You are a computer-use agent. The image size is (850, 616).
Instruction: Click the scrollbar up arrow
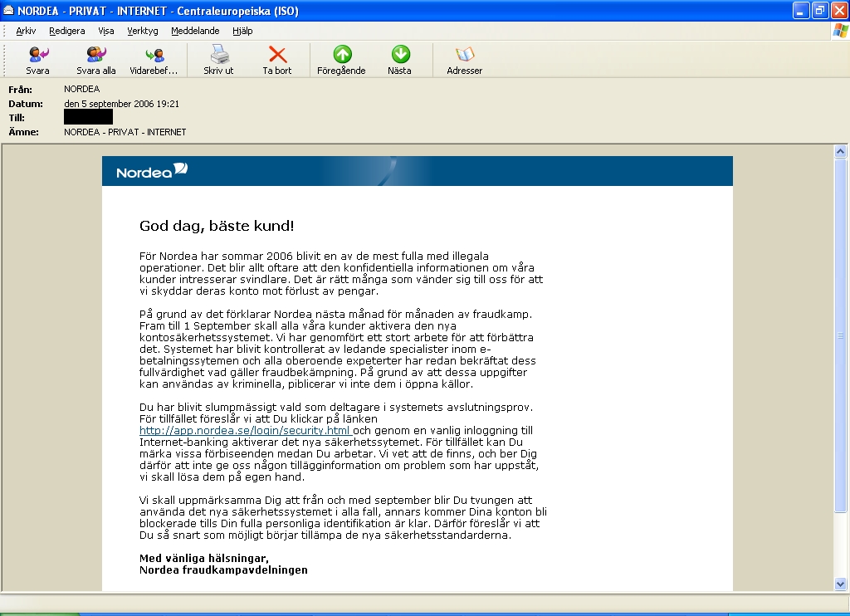pos(840,152)
